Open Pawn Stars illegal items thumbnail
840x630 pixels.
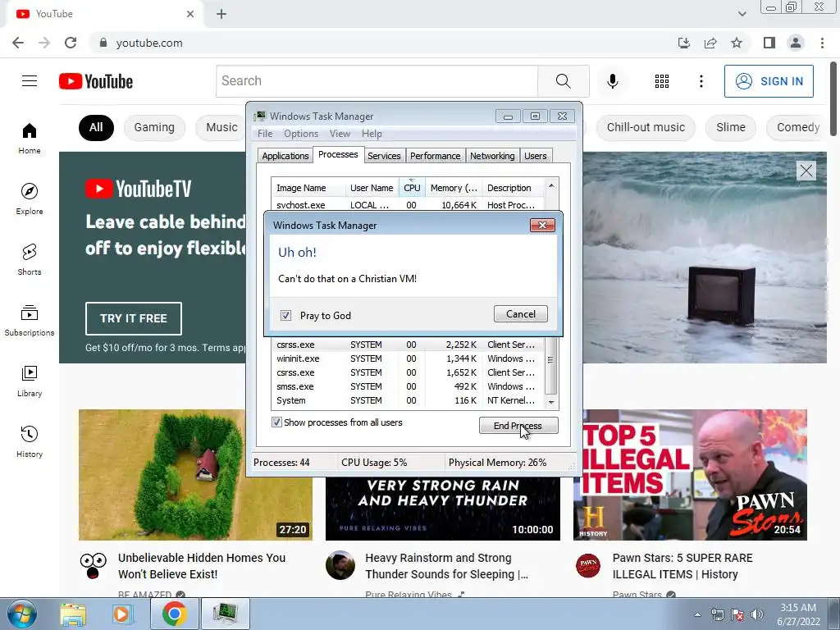pyautogui.click(x=690, y=475)
